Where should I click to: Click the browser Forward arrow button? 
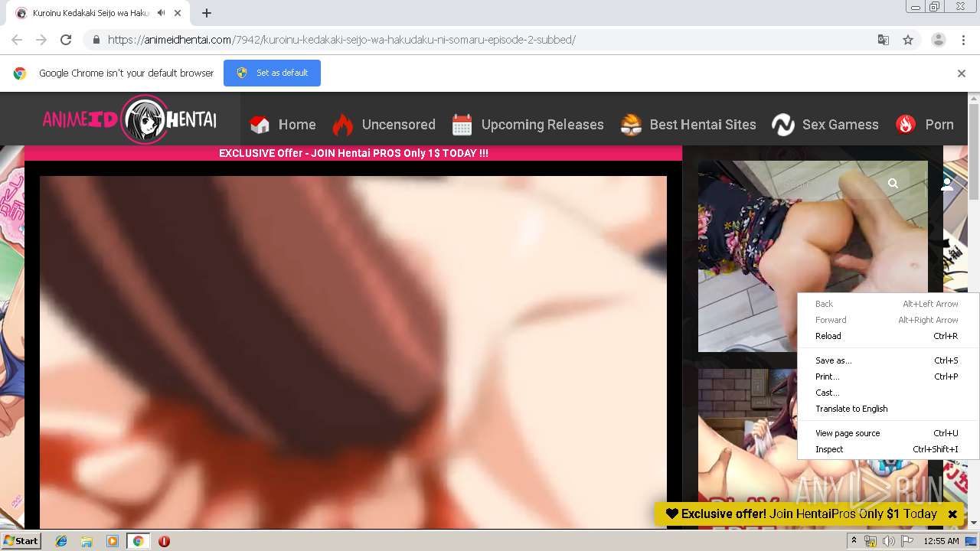point(41,40)
